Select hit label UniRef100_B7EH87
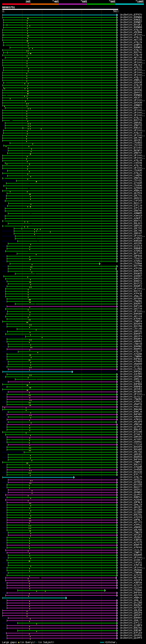 [x=131, y=319]
